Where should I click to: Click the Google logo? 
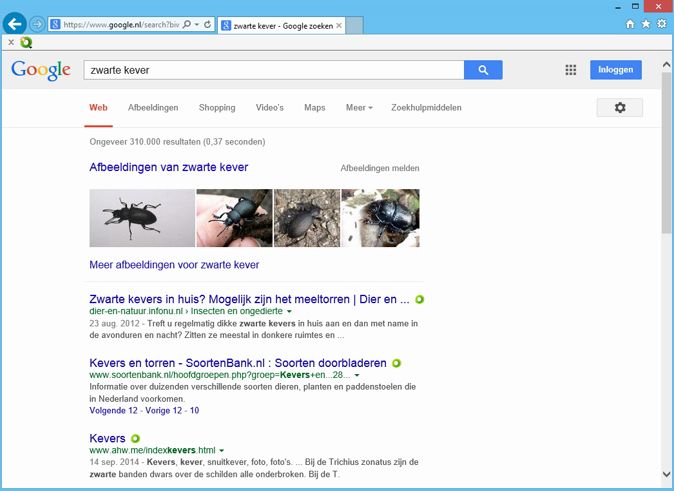(x=41, y=70)
